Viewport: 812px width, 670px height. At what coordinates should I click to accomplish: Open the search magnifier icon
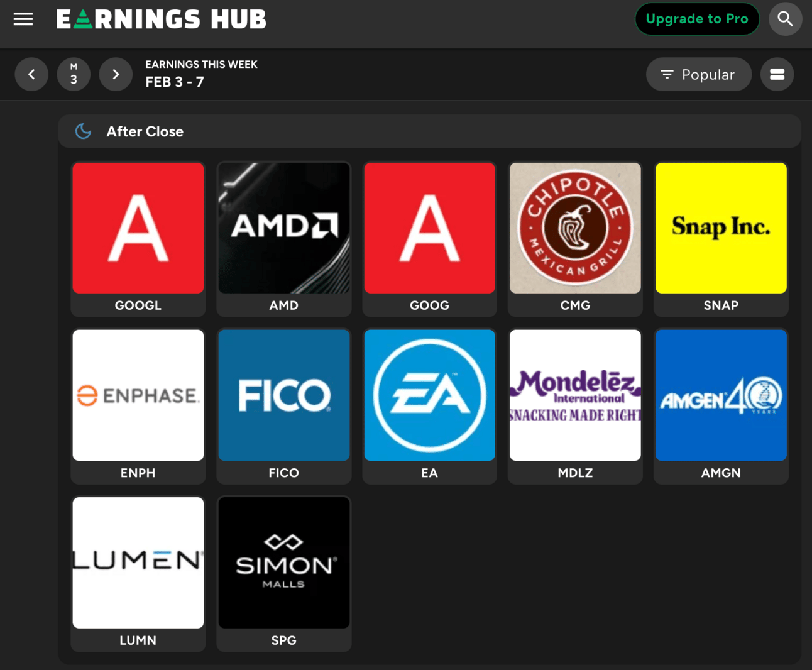click(785, 19)
